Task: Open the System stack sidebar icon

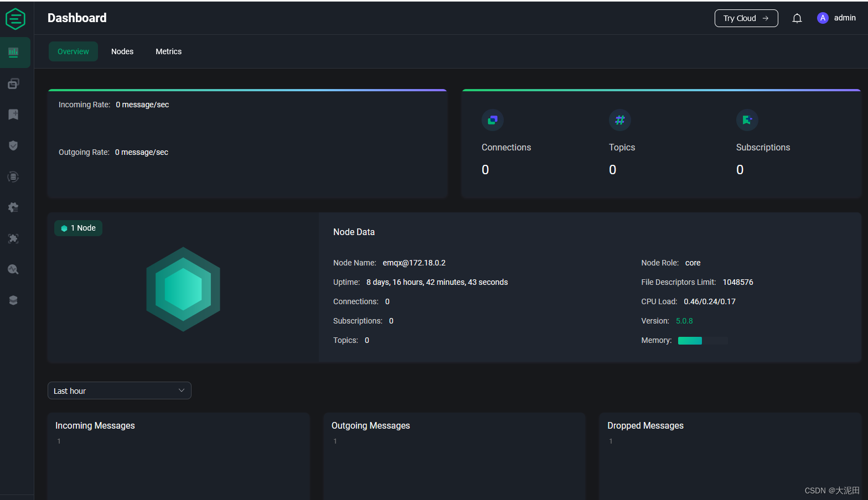Action: (x=13, y=300)
